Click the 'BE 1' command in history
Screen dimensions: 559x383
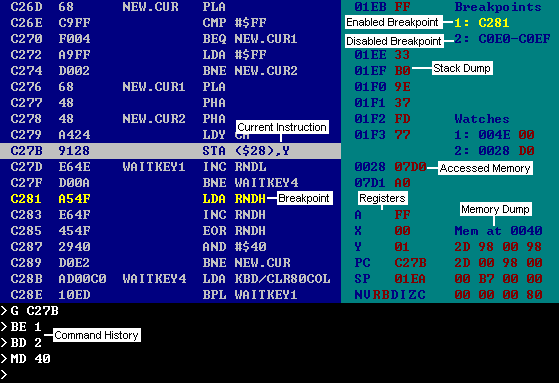[x=26, y=327]
